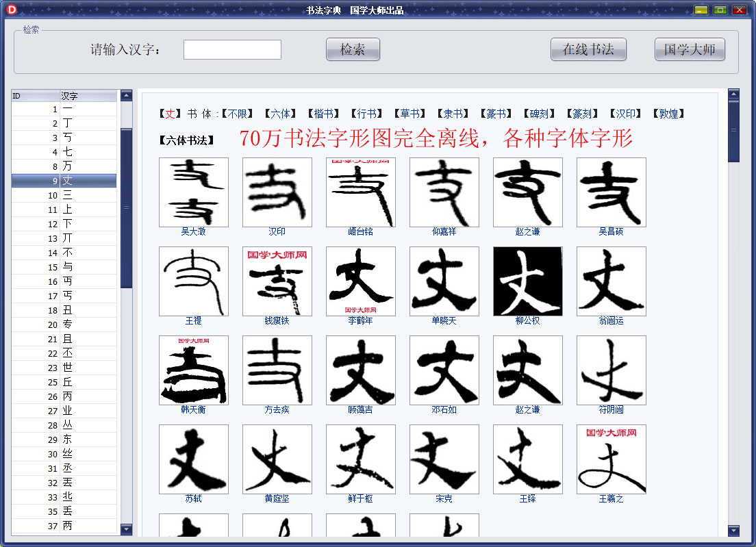Open the 单晓天 calligraphy thumbnail
Screen dimensions: 756x547
(x=444, y=281)
